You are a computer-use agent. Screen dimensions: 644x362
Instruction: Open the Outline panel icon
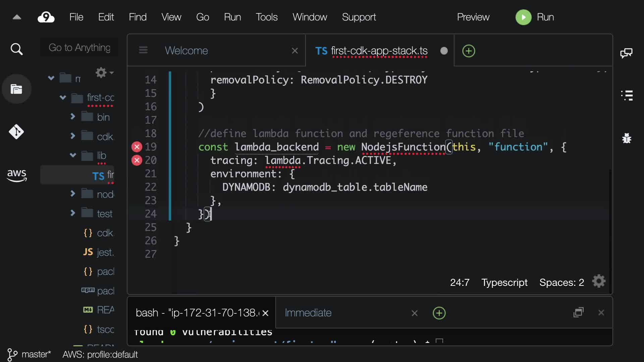point(627,95)
